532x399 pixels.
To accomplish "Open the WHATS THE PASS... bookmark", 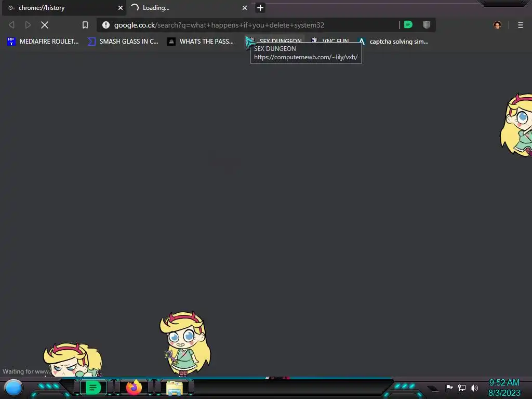I will tap(201, 42).
